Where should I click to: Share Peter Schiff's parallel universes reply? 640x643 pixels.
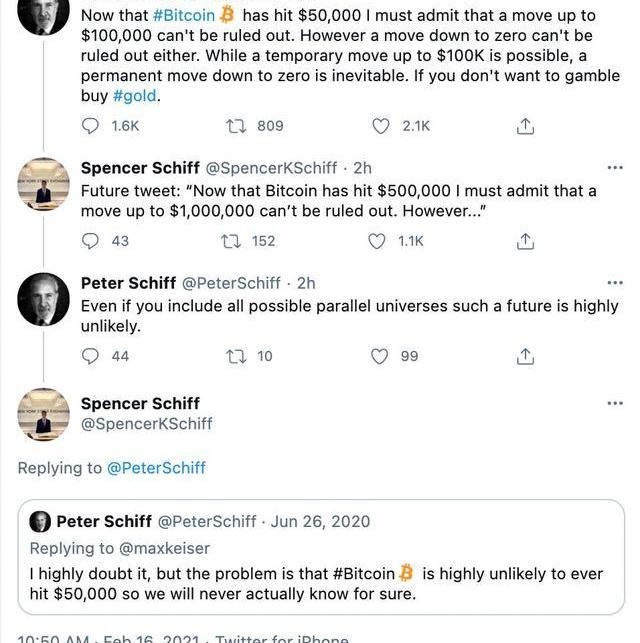[x=525, y=356]
